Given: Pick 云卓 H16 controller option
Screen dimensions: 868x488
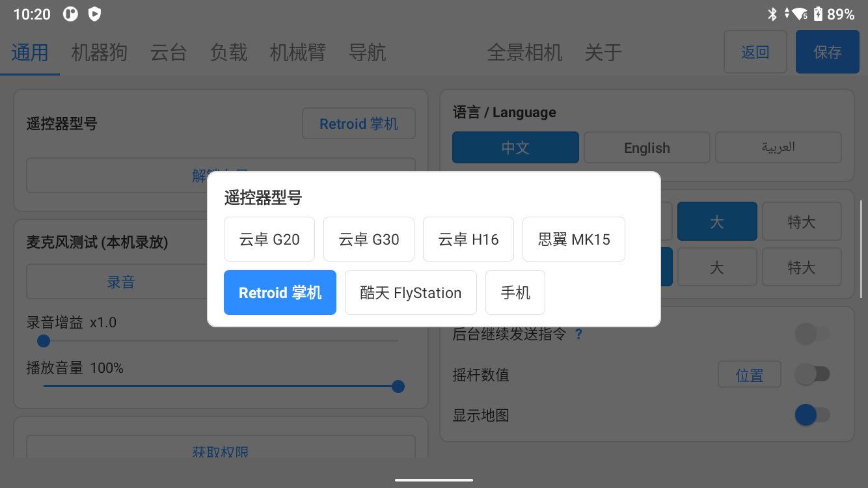Looking at the screenshot, I should coord(468,239).
